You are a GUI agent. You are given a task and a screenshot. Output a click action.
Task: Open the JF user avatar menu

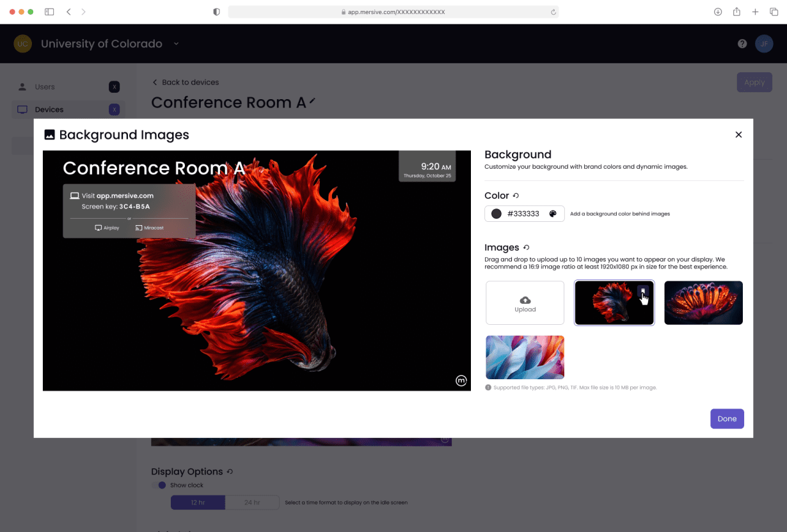(x=763, y=43)
